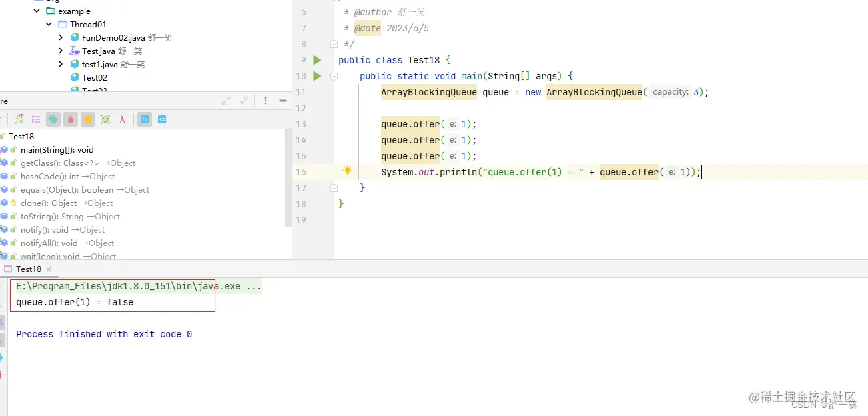This screenshot has height=416, width=868.
Task: Click the @date tag in the comment
Action: pos(368,28)
